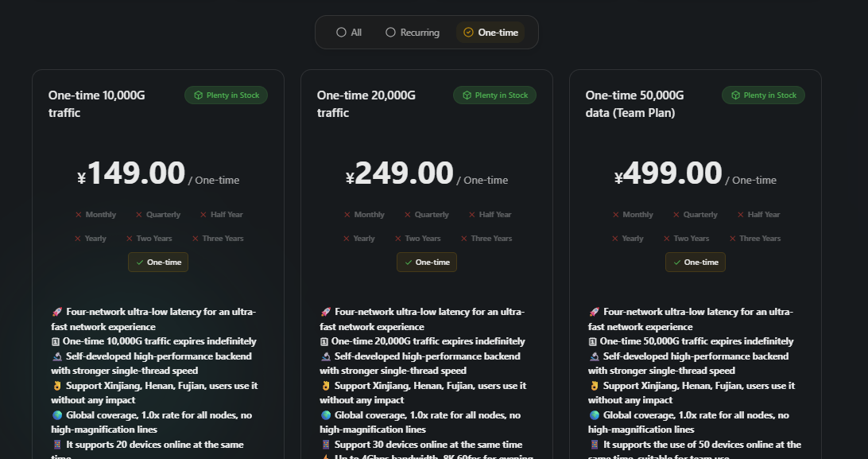This screenshot has width=868, height=459.
Task: Click the One-time button on the 50,000G card
Action: (x=695, y=262)
